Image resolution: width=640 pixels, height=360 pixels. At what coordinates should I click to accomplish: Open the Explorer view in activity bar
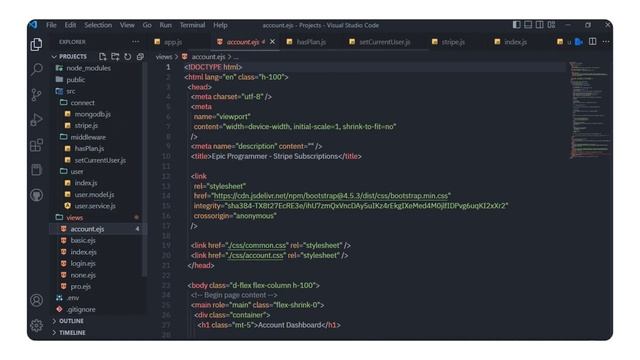36,44
